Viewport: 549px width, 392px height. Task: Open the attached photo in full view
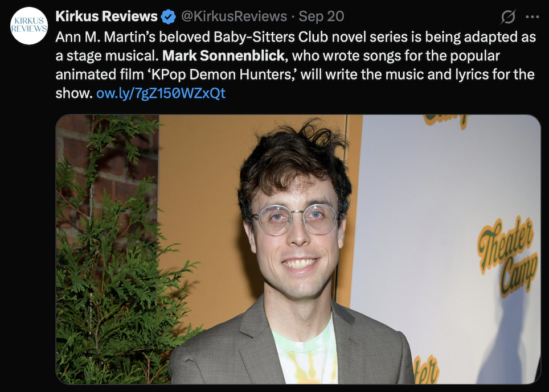298,249
